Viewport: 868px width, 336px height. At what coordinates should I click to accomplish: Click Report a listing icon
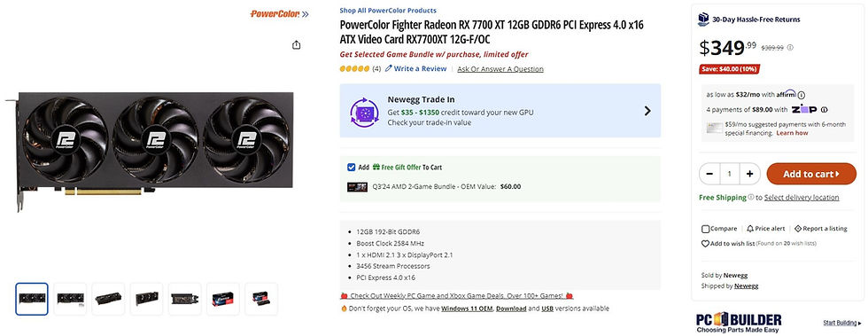[x=798, y=229]
